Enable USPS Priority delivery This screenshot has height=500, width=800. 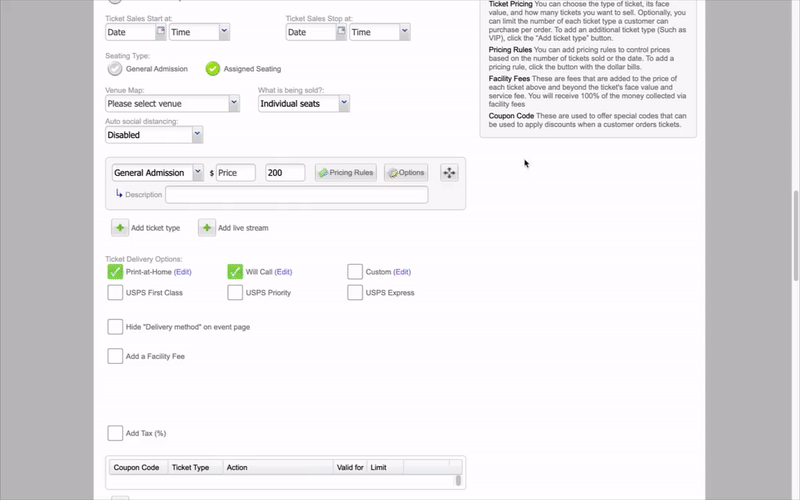235,292
